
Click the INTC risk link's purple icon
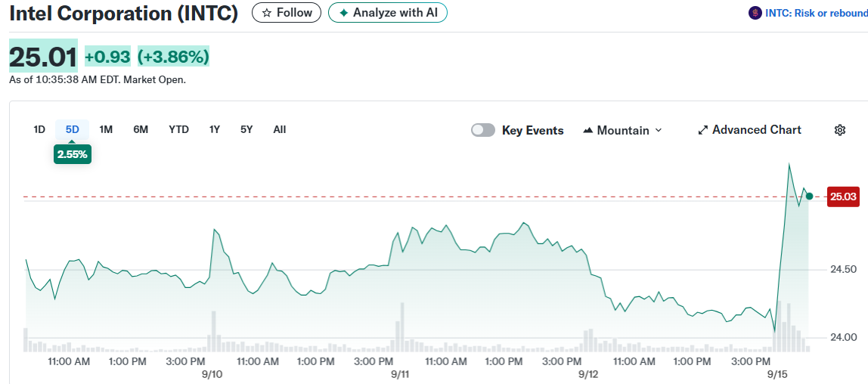click(755, 14)
